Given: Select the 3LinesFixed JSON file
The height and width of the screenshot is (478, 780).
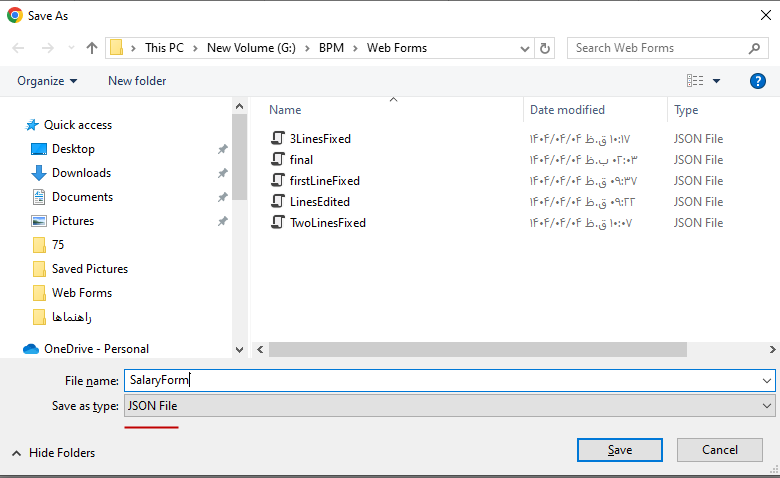Looking at the screenshot, I should point(319,139).
